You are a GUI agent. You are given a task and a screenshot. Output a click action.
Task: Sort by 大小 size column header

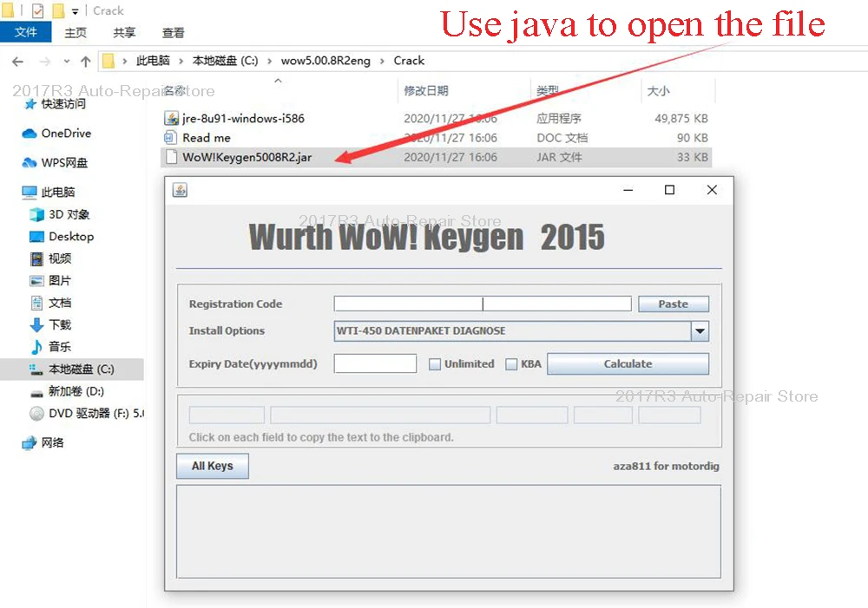659,91
